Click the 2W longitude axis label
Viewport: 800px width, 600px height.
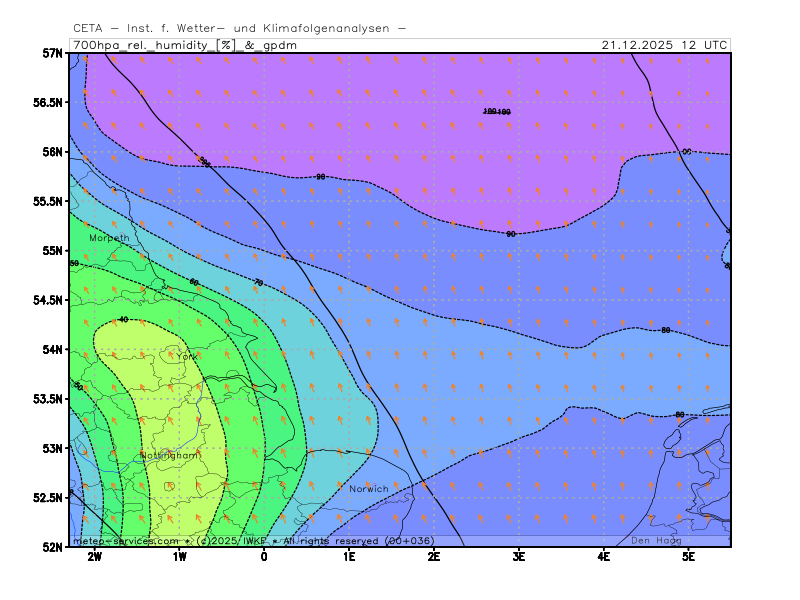(94, 556)
